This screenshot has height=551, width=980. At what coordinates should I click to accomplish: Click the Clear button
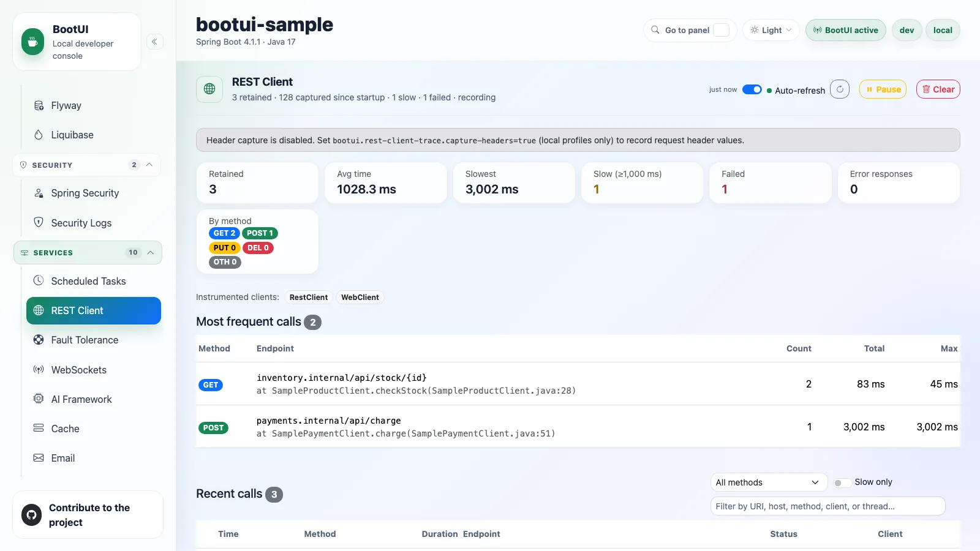[x=938, y=89]
